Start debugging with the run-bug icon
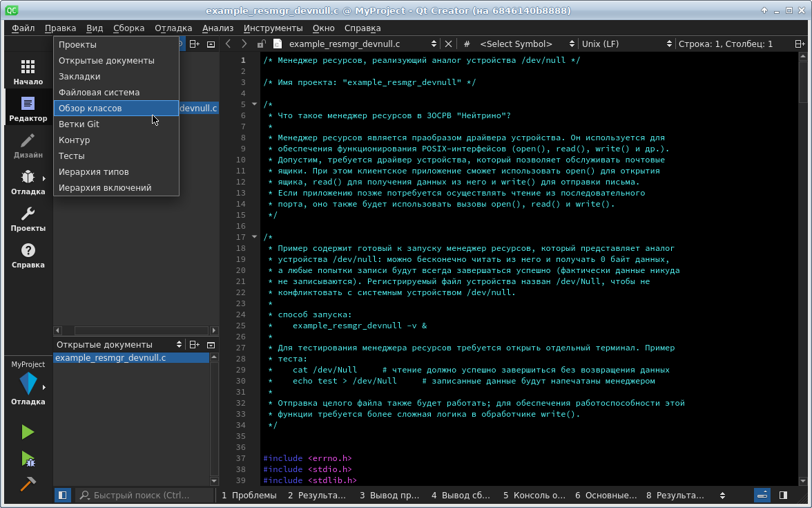Viewport: 812px width, 508px height. 28,458
